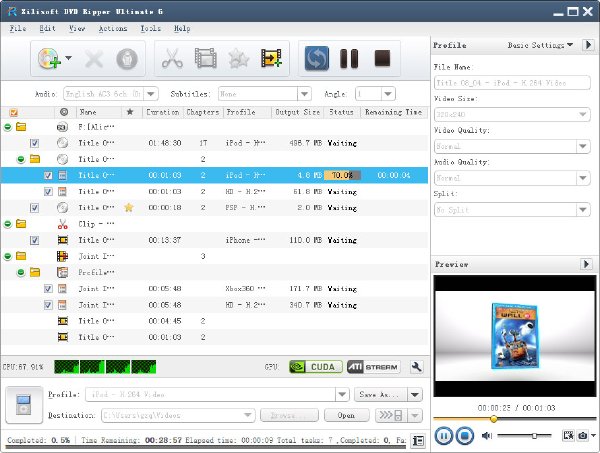
Task: Click the Browse button
Action: 289,415
